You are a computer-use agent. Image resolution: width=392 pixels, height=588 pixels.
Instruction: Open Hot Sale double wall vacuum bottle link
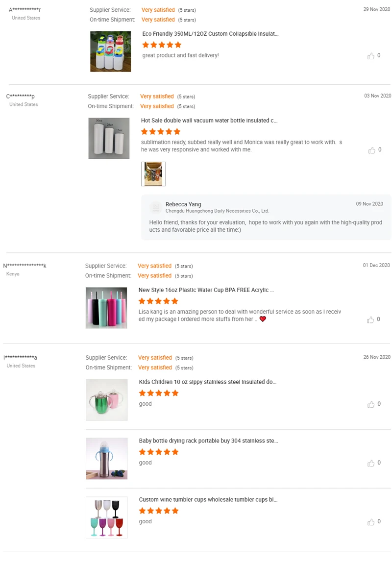(209, 121)
